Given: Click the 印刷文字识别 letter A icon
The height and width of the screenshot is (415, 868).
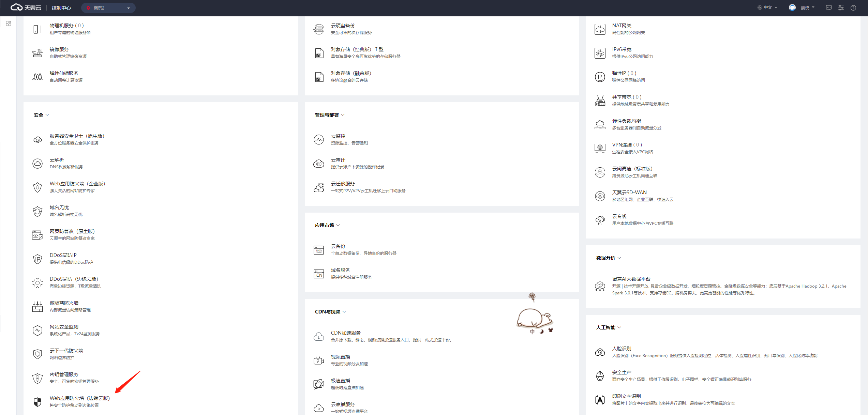Looking at the screenshot, I should [600, 400].
